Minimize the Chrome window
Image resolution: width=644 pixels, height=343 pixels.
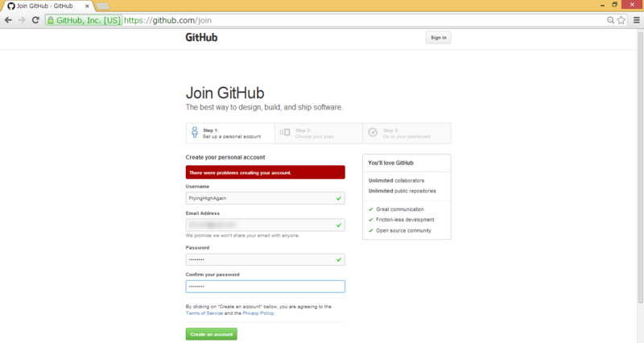coord(602,5)
